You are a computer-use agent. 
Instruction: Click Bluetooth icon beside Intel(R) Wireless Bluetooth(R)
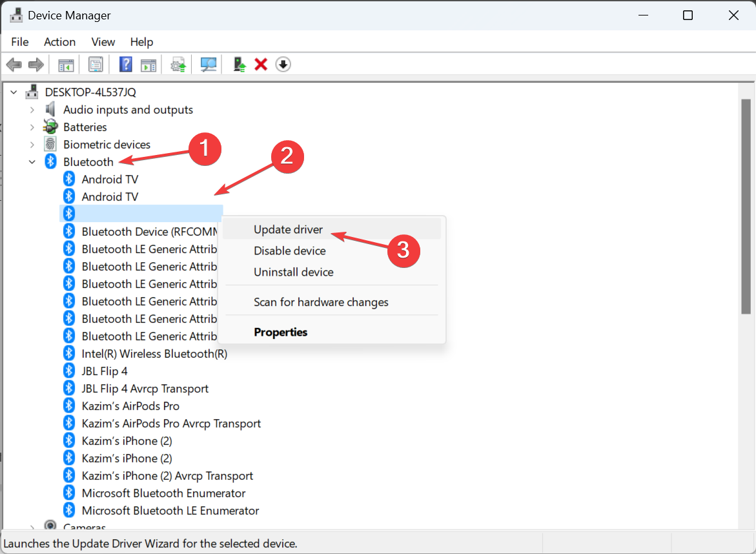pyautogui.click(x=69, y=353)
